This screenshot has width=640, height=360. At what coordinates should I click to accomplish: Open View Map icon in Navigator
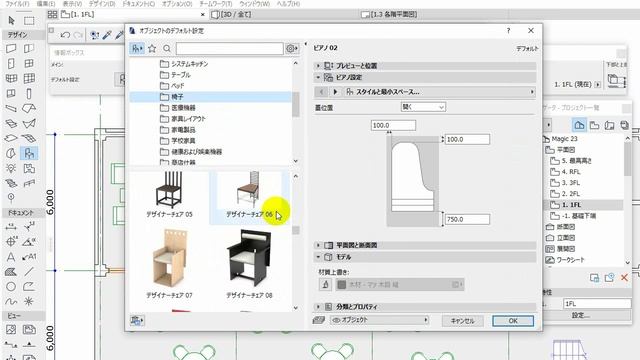(594, 125)
